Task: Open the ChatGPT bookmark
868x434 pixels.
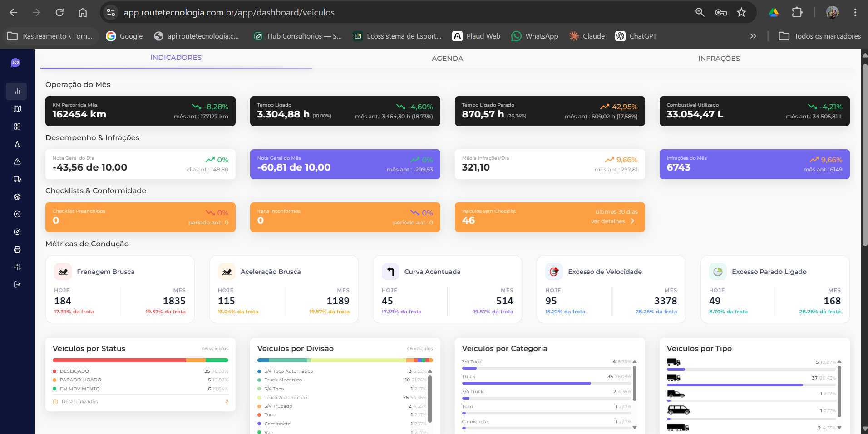Action: (x=636, y=36)
